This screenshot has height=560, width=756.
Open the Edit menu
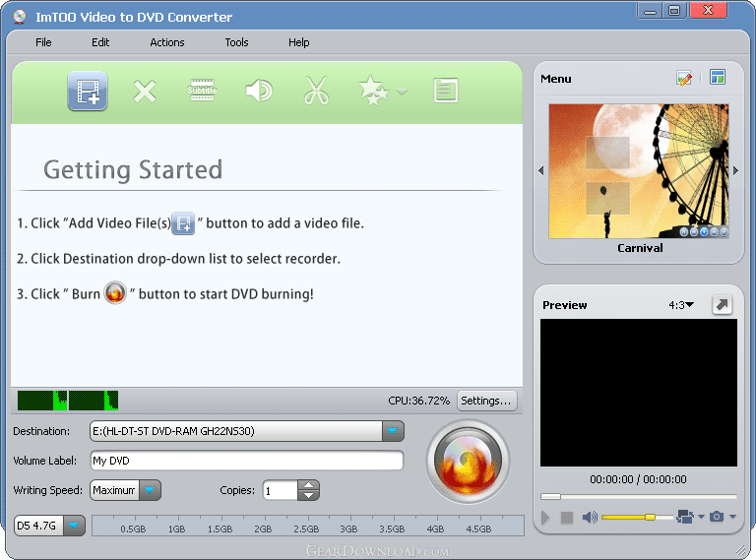[x=100, y=42]
